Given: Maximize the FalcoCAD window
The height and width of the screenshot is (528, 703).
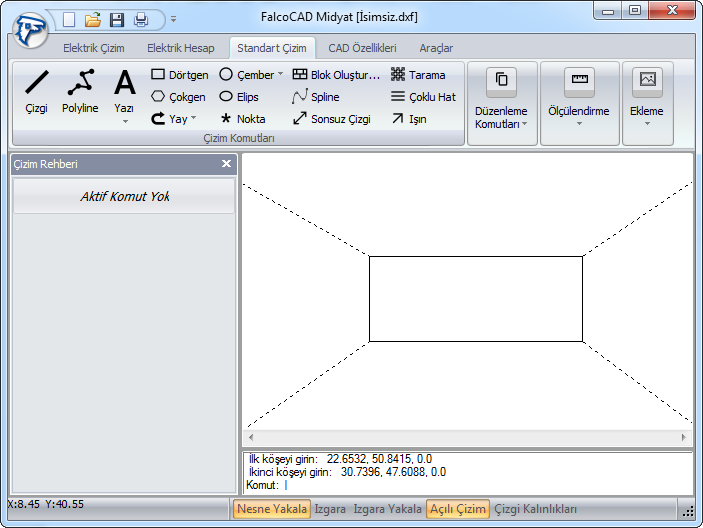Looking at the screenshot, I should tap(635, 11).
